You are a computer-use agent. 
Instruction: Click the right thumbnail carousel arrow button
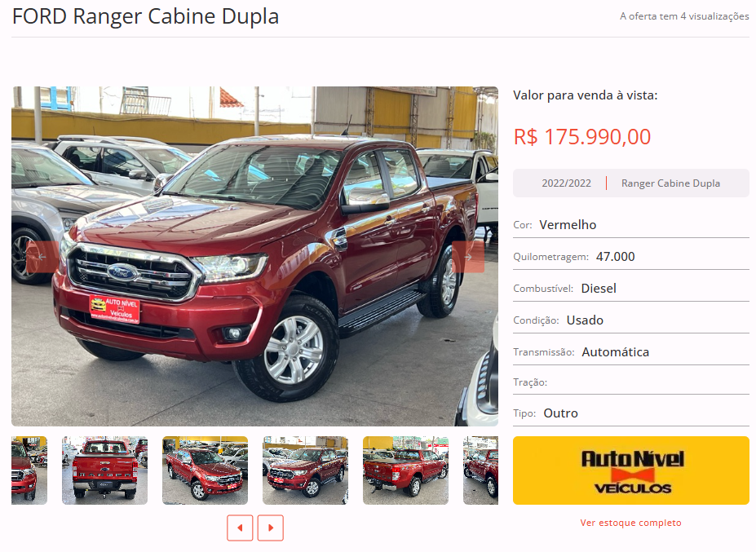(x=271, y=528)
